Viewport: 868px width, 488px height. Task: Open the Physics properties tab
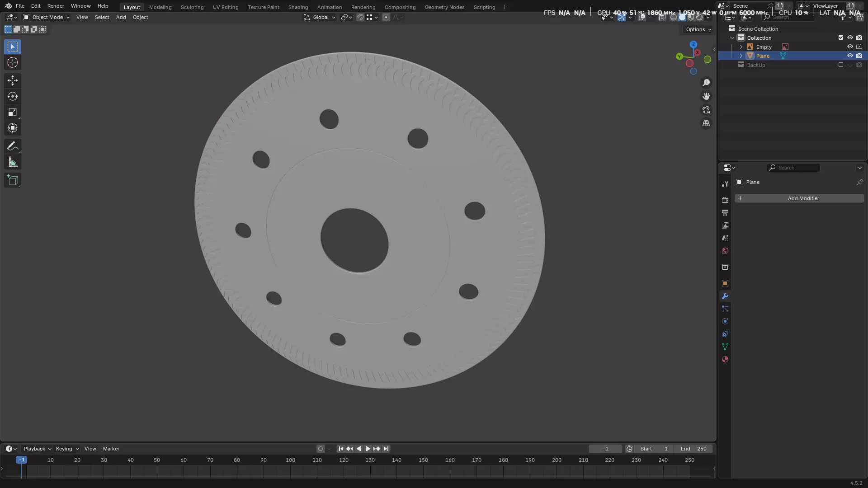coord(725,321)
